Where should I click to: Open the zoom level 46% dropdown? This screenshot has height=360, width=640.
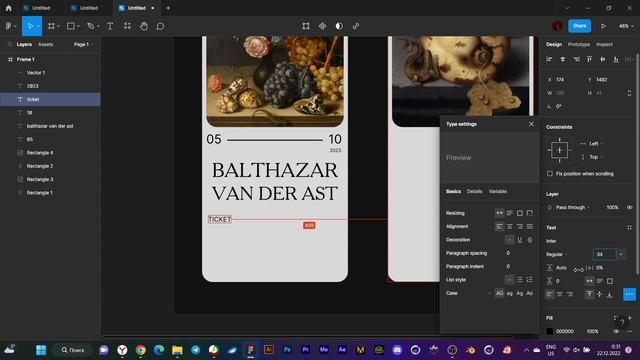coord(626,26)
